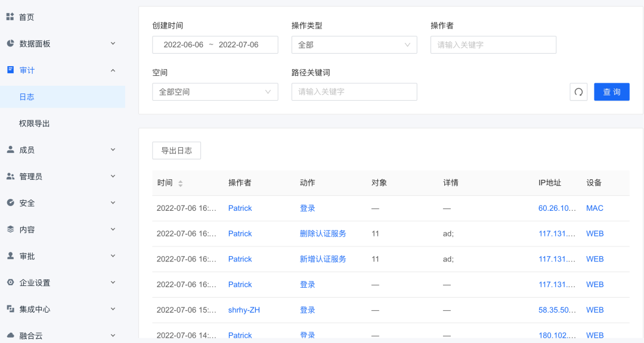Click the 180.102... IP address link

pos(557,335)
